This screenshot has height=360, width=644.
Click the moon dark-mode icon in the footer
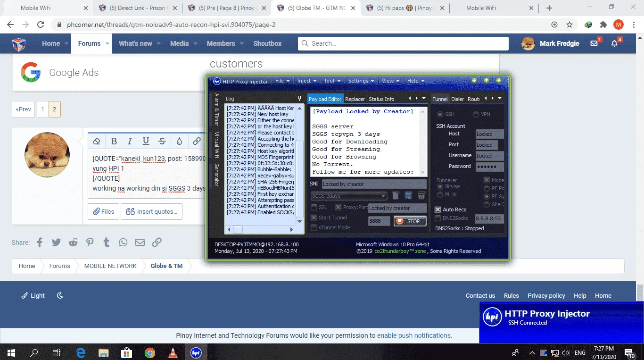[60, 295]
